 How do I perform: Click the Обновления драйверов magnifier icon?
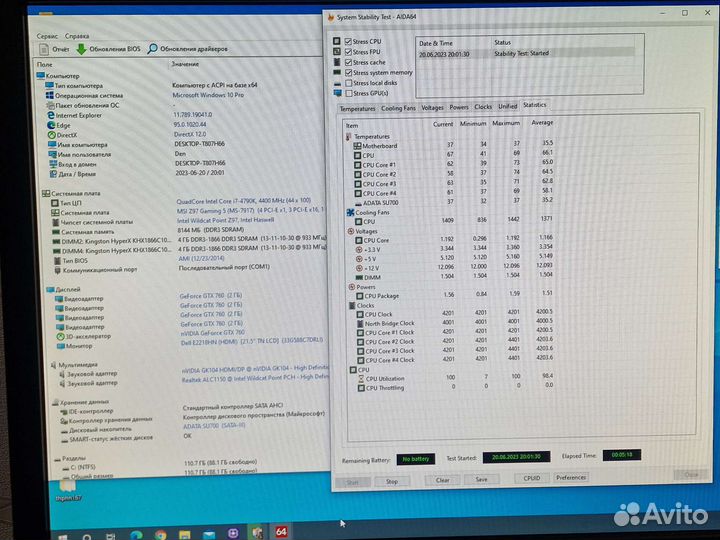152,49
